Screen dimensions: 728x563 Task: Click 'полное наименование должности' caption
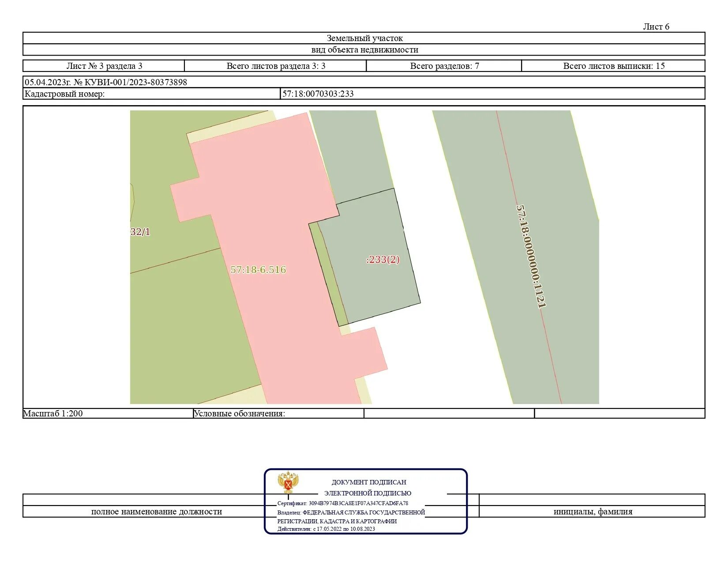(157, 511)
